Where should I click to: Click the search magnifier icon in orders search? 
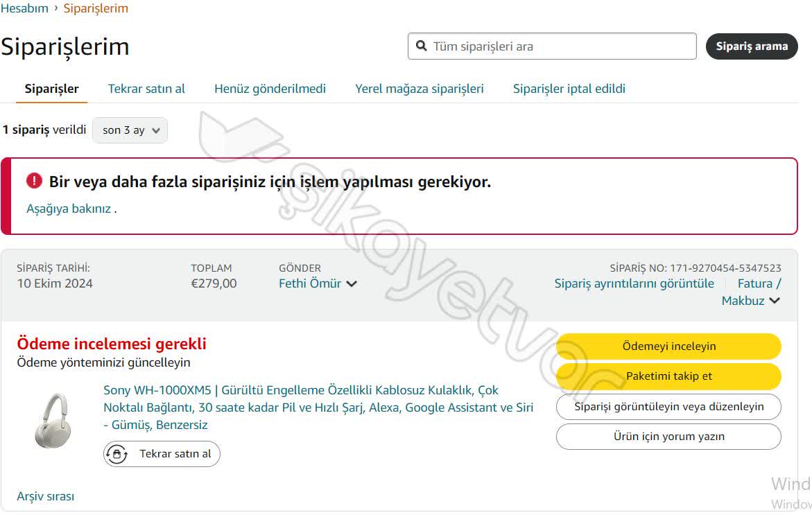click(422, 46)
